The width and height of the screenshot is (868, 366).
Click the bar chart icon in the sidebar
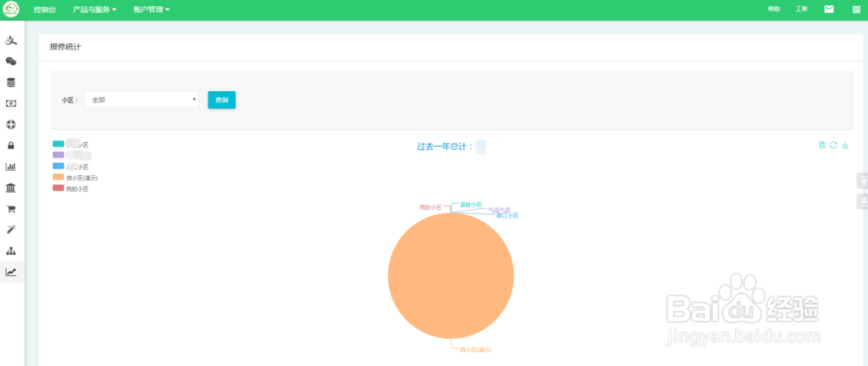pos(10,167)
